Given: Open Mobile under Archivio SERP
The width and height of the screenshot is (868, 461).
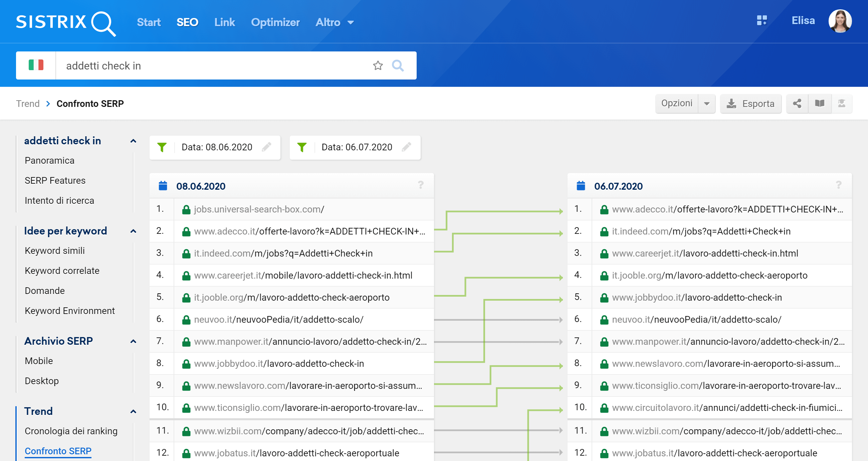Looking at the screenshot, I should [39, 361].
